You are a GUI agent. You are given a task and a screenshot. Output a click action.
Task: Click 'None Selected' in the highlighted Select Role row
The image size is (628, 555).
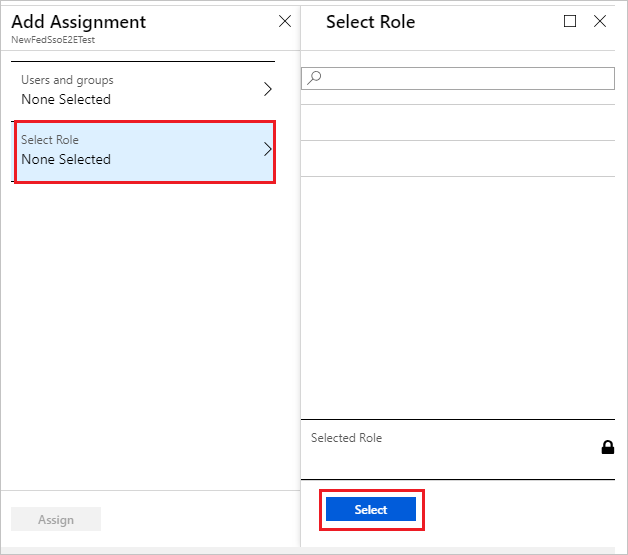(x=66, y=159)
